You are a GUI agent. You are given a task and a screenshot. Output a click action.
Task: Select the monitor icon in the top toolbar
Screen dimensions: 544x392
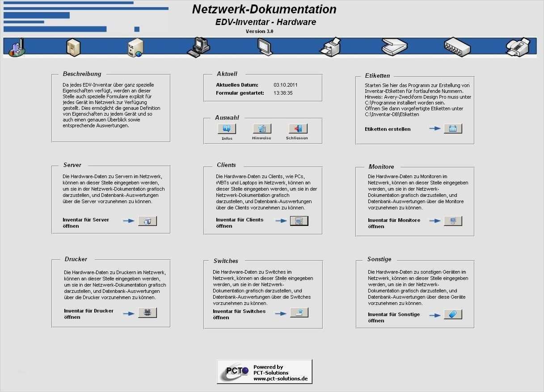(264, 46)
